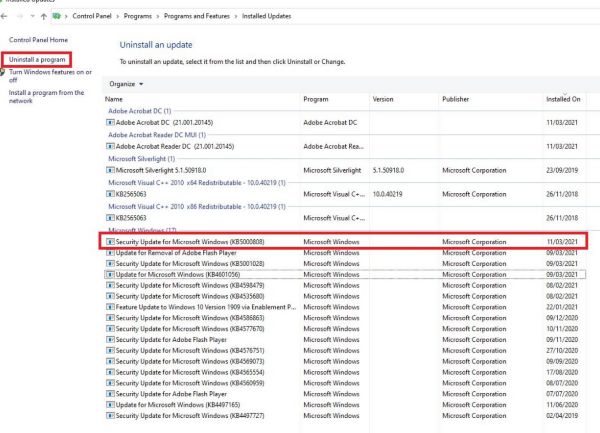Sort list by Installed On column
The height and width of the screenshot is (433, 600).
point(563,99)
